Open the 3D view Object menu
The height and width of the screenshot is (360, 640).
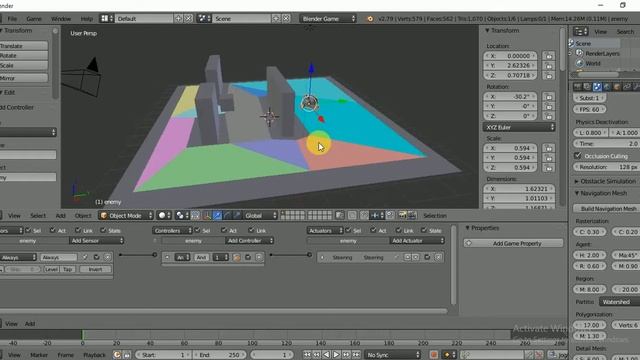coord(83,216)
